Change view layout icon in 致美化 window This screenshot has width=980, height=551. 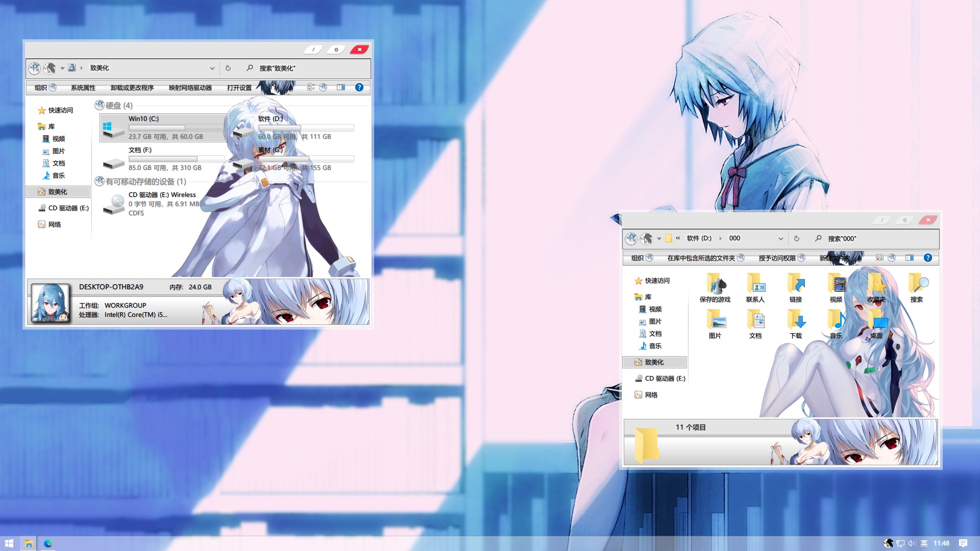coord(311,88)
